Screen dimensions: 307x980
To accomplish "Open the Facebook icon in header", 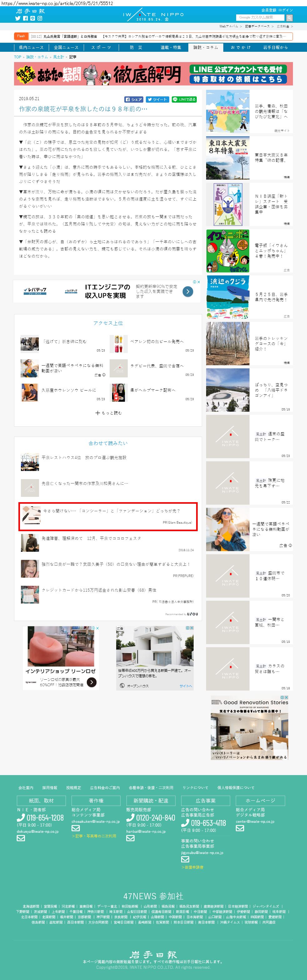I will [x=26, y=18].
